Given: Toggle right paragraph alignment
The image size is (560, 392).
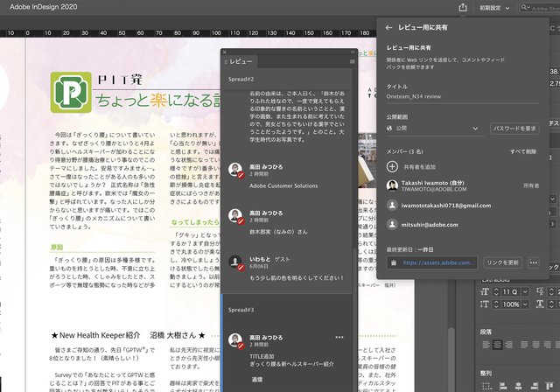Looking at the screenshot, I should tap(510, 346).
